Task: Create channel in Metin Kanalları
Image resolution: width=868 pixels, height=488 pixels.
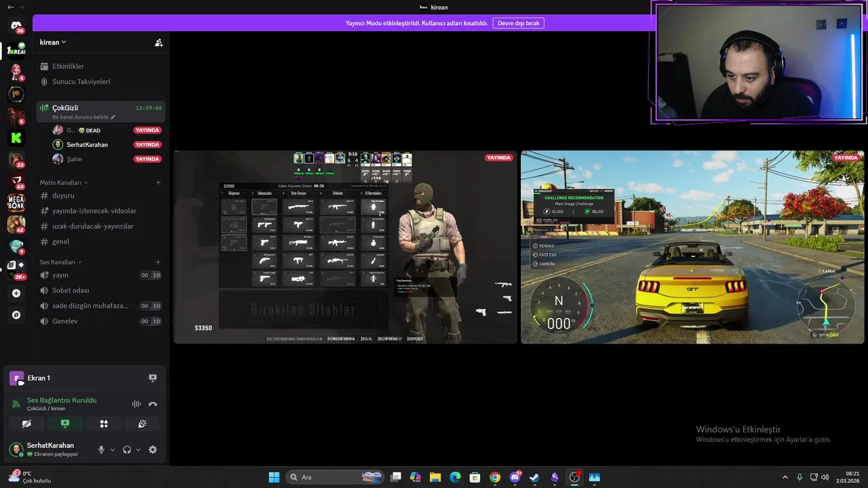Action: [x=158, y=182]
